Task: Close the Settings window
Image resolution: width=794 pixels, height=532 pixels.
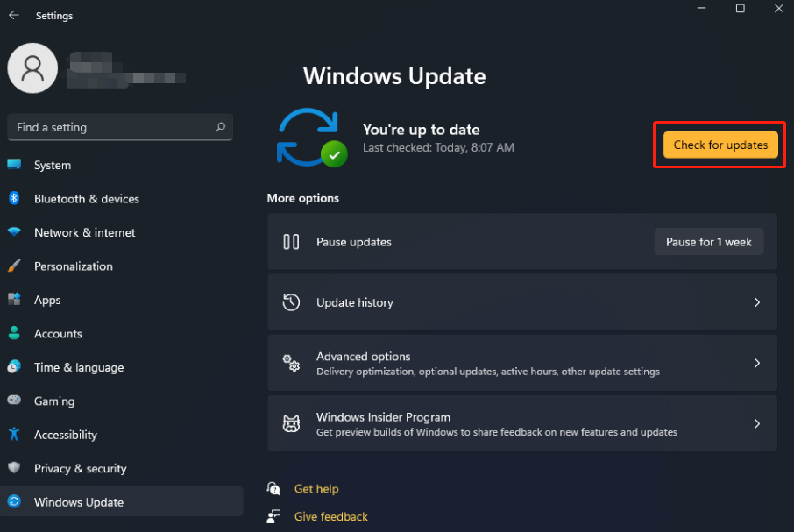Action: coord(779,9)
